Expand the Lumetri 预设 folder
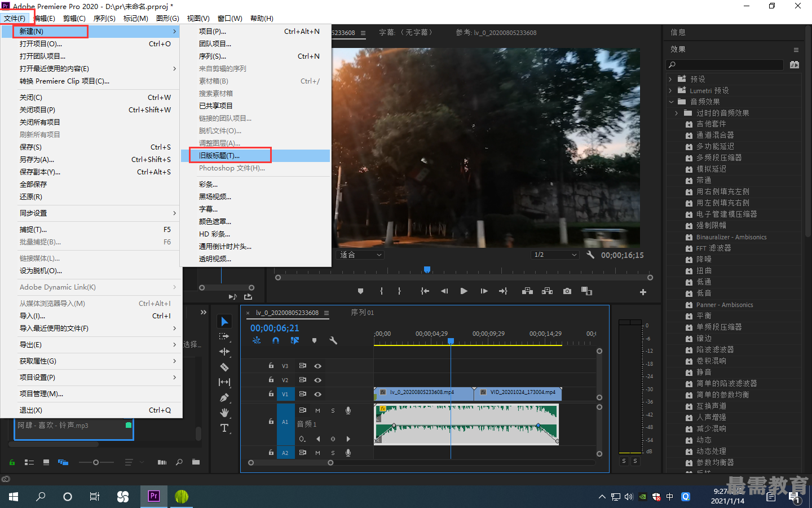This screenshot has width=812, height=508. 670,90
